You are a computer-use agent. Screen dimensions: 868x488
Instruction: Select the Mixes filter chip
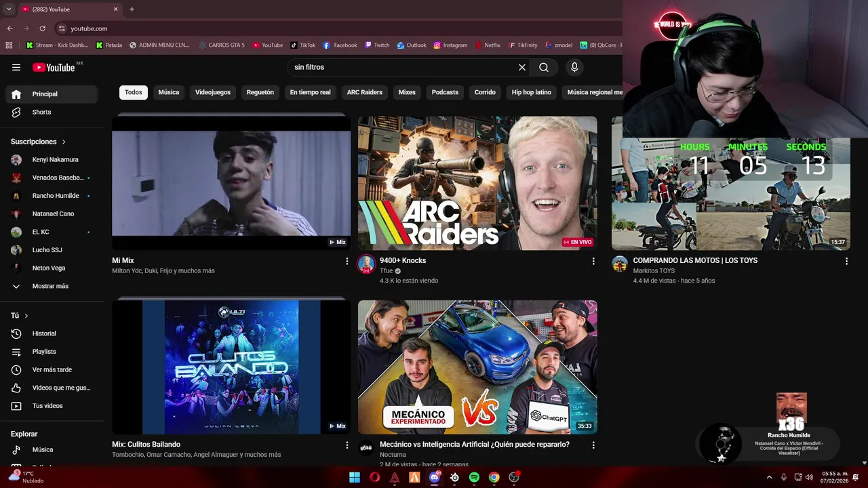pyautogui.click(x=407, y=92)
